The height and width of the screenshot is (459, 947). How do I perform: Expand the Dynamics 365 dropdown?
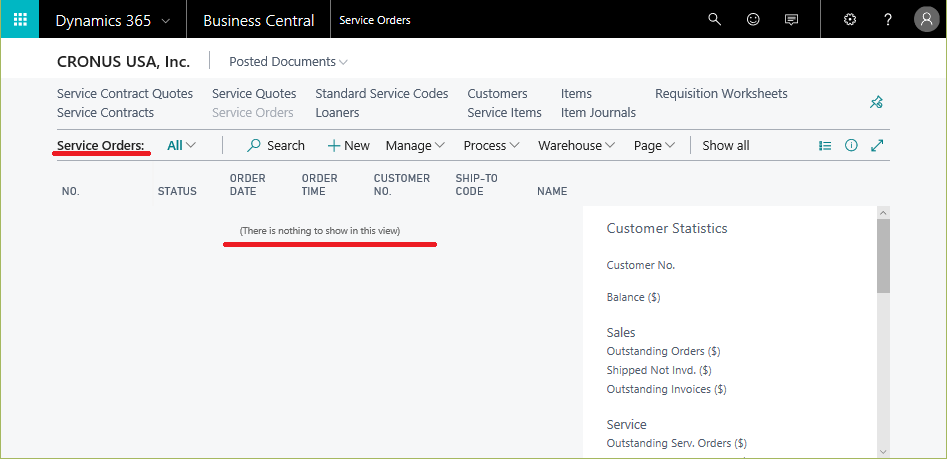(x=112, y=21)
